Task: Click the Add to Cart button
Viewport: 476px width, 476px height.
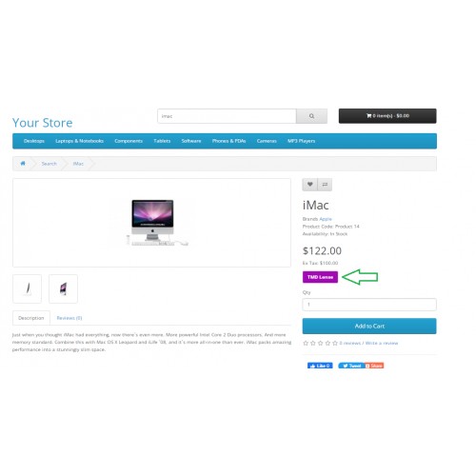Action: point(369,326)
